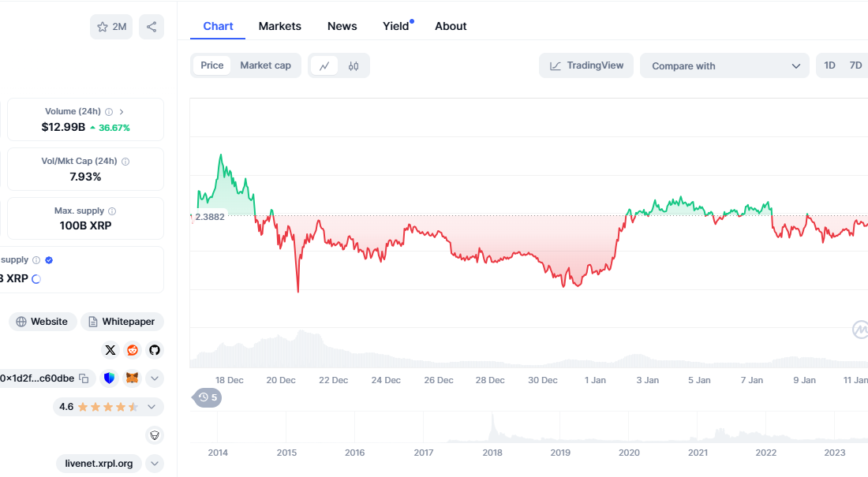Add to watchlist with the 2M star button
868x477 pixels.
pyautogui.click(x=111, y=27)
